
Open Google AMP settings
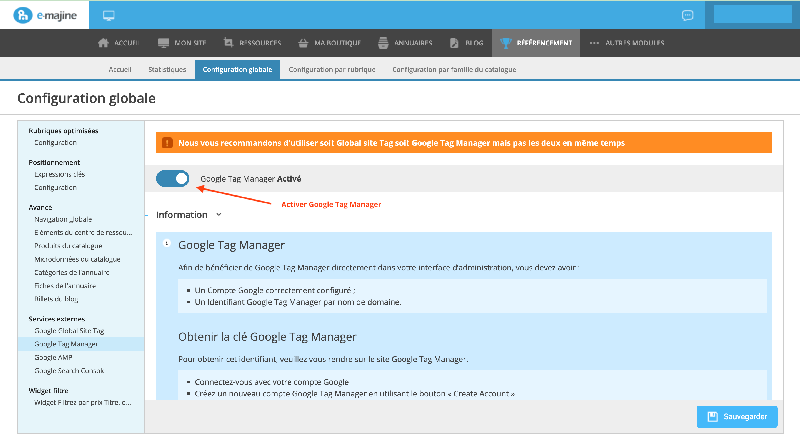[53, 357]
